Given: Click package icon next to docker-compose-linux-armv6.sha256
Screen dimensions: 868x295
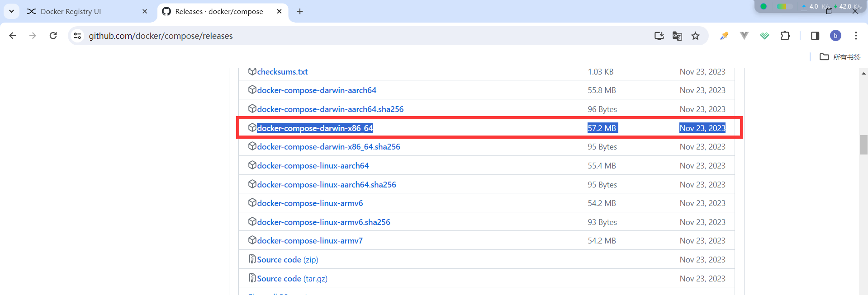Looking at the screenshot, I should tap(252, 221).
